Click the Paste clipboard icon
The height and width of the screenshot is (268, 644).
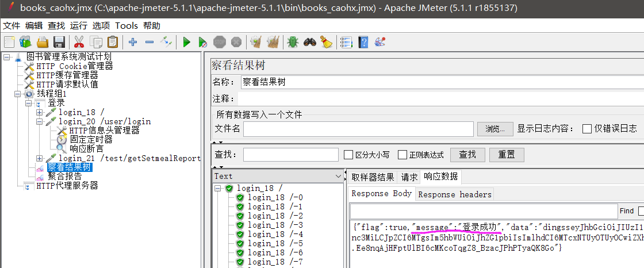pyautogui.click(x=113, y=42)
